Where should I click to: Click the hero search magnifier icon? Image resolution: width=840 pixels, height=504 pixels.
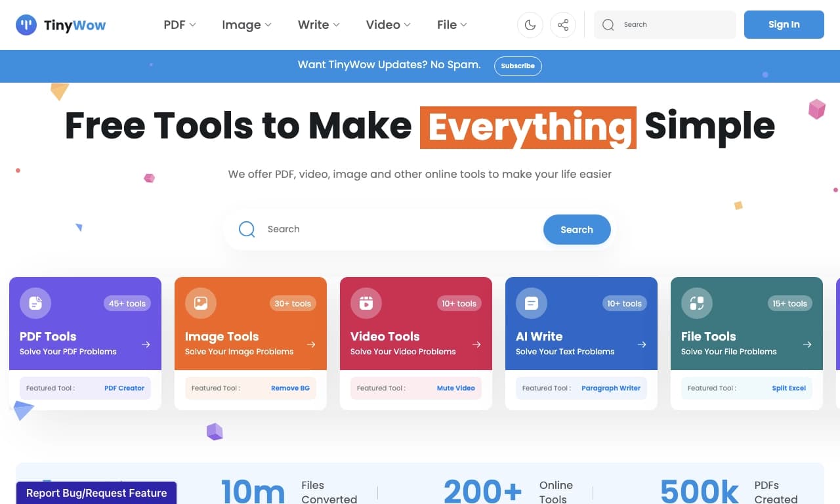247,229
